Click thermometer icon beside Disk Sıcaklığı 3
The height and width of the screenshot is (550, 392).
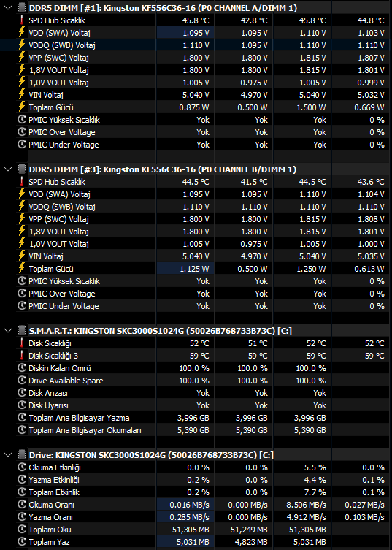point(22,355)
